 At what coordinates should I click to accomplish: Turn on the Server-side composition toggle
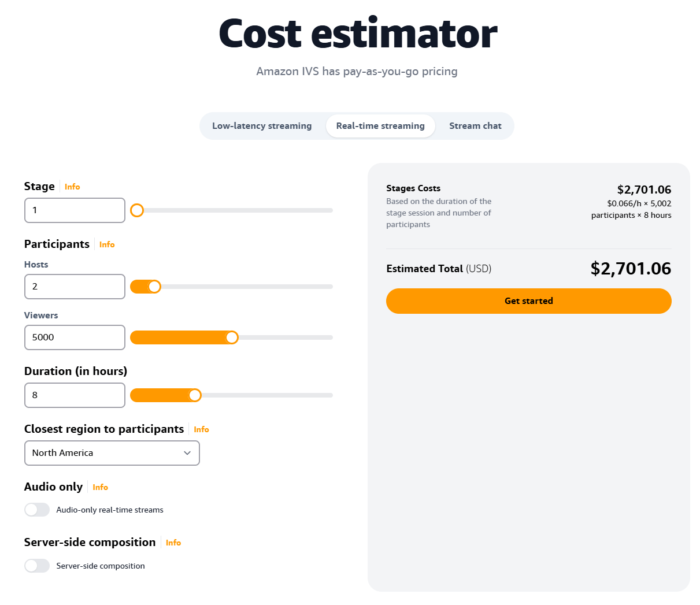pyautogui.click(x=37, y=566)
